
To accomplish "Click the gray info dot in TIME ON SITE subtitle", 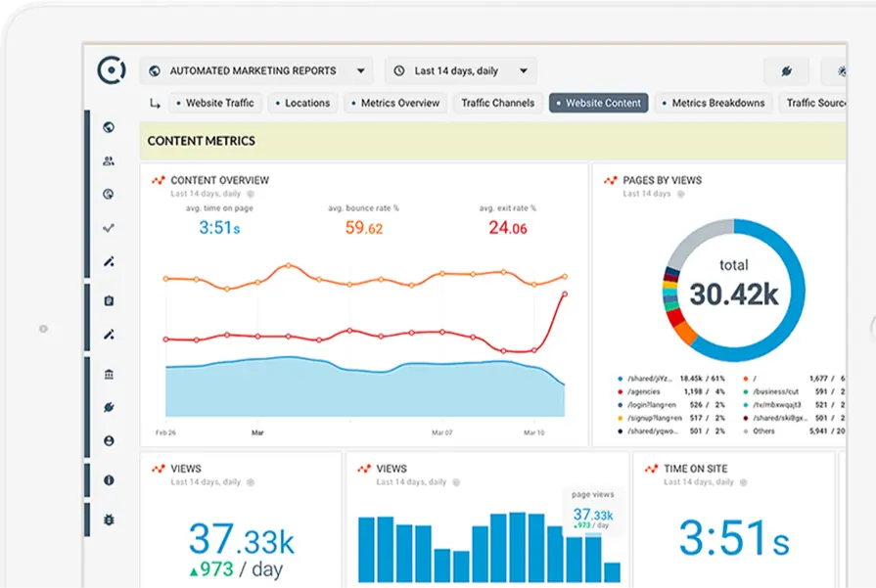I will (x=743, y=482).
